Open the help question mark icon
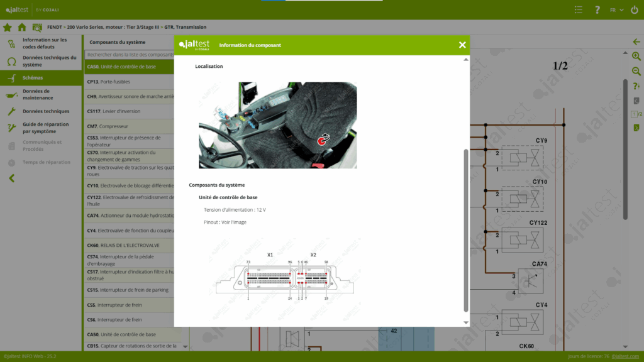The height and width of the screenshot is (362, 644). pos(597,10)
